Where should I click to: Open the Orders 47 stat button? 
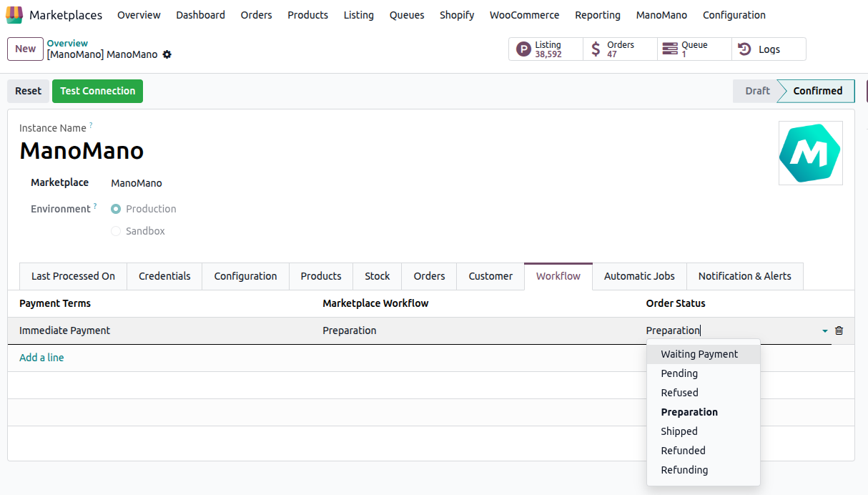point(620,49)
